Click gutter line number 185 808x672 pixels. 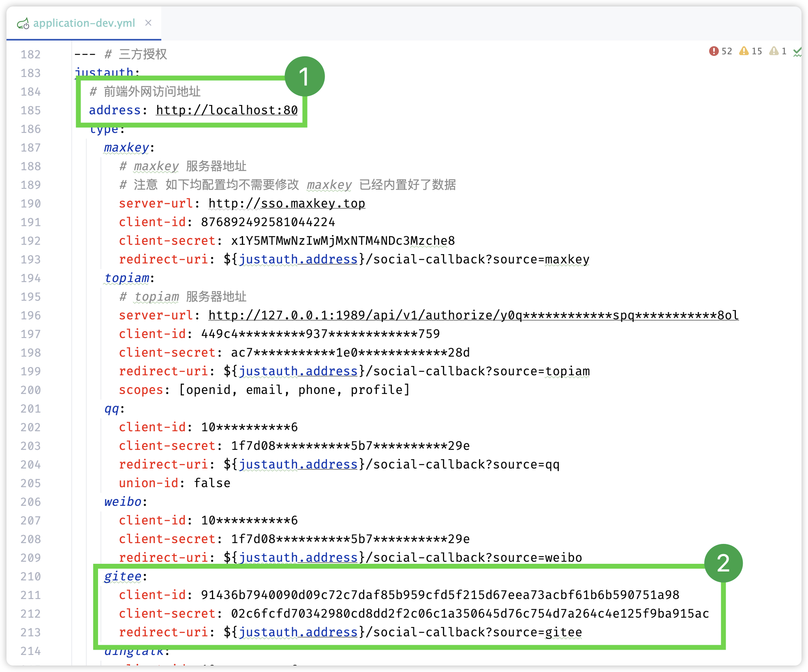[31, 110]
